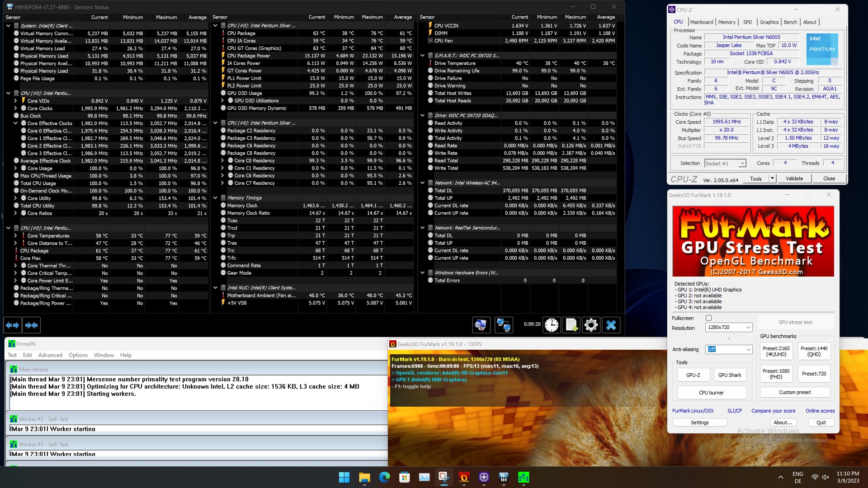Click CPU-Z processor Name field
Screen dimensions: 868x488
[751, 38]
